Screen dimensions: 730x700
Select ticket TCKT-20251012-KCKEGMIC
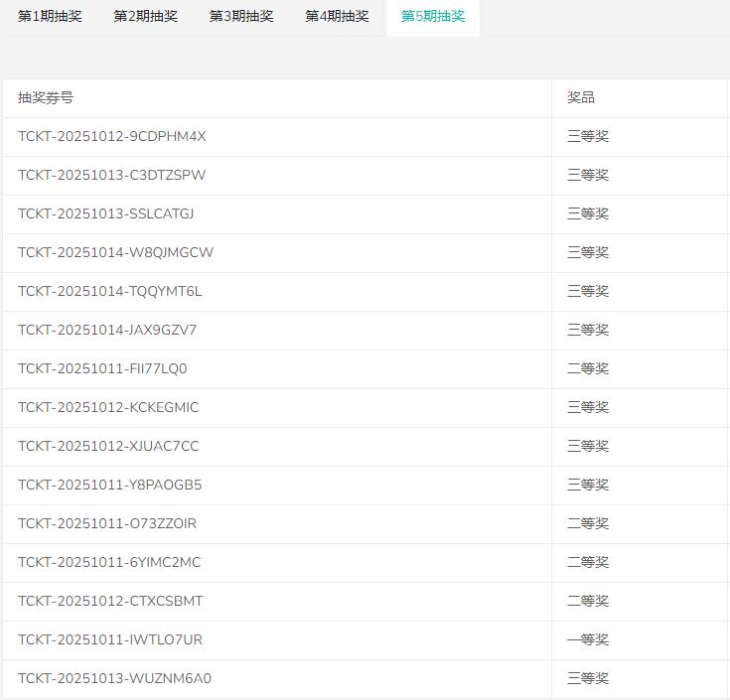108,407
